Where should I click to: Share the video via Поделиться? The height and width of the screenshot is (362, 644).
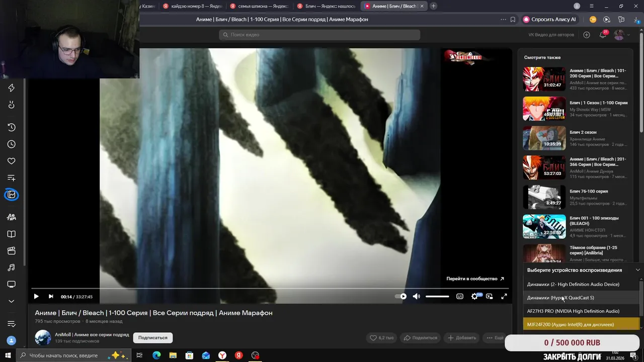pyautogui.click(x=421, y=338)
